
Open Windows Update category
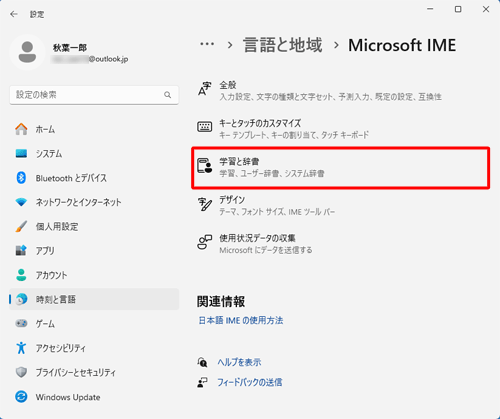click(x=94, y=397)
